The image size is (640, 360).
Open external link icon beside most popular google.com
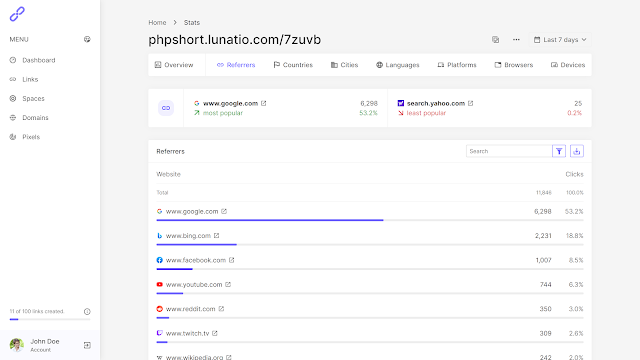coord(264,103)
